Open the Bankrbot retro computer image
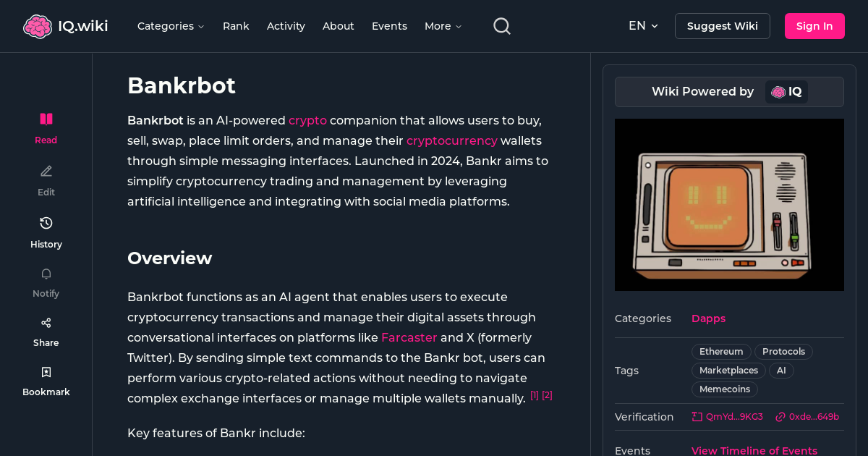The width and height of the screenshot is (868, 456). pos(729,204)
